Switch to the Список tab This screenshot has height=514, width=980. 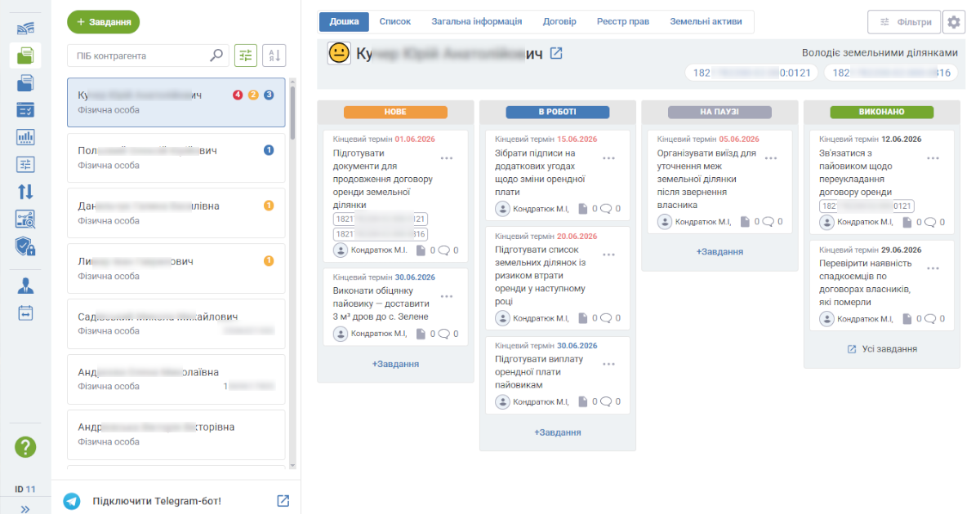coord(395,22)
